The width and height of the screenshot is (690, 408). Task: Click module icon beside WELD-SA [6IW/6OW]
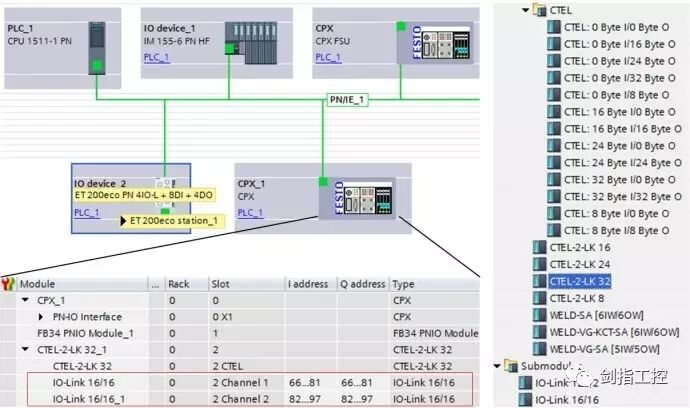(540, 315)
